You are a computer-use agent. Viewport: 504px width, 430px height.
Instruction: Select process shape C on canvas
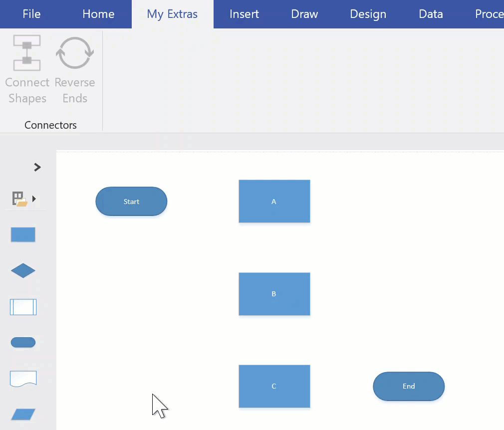274,386
